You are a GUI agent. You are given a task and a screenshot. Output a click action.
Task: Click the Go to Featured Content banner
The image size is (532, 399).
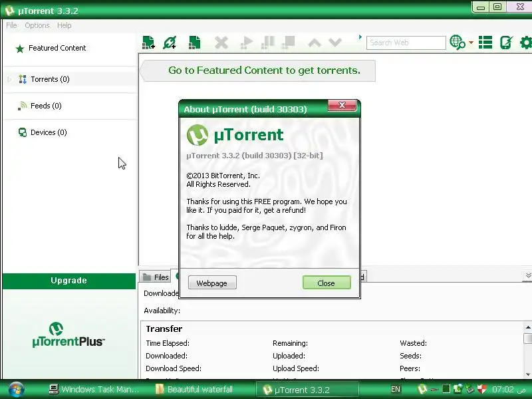258,70
